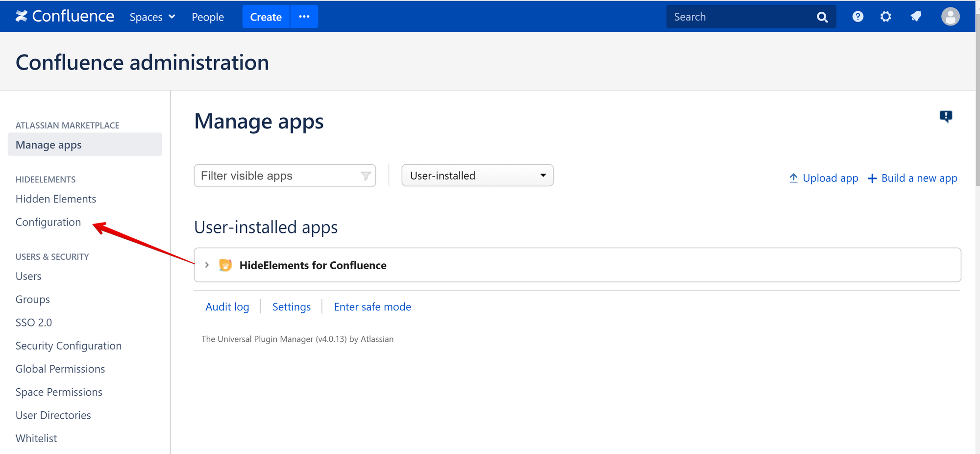
Task: Open the administration gear icon
Action: click(x=885, y=17)
